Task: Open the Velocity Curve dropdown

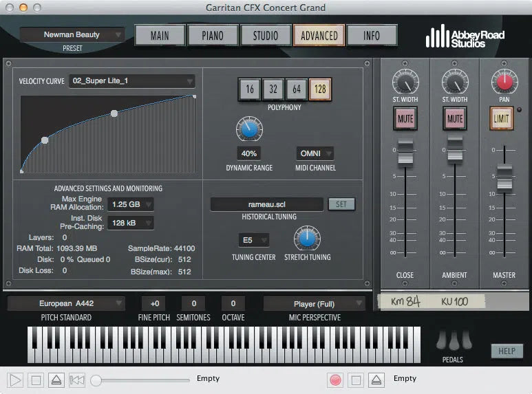Action: click(131, 81)
